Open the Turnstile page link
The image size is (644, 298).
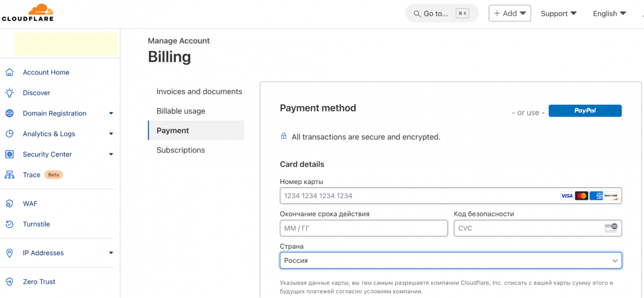pos(36,224)
